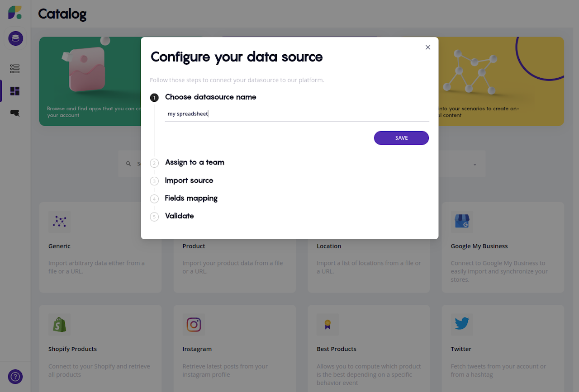
Task: Click the app logo in the sidebar
Action: coord(15,13)
